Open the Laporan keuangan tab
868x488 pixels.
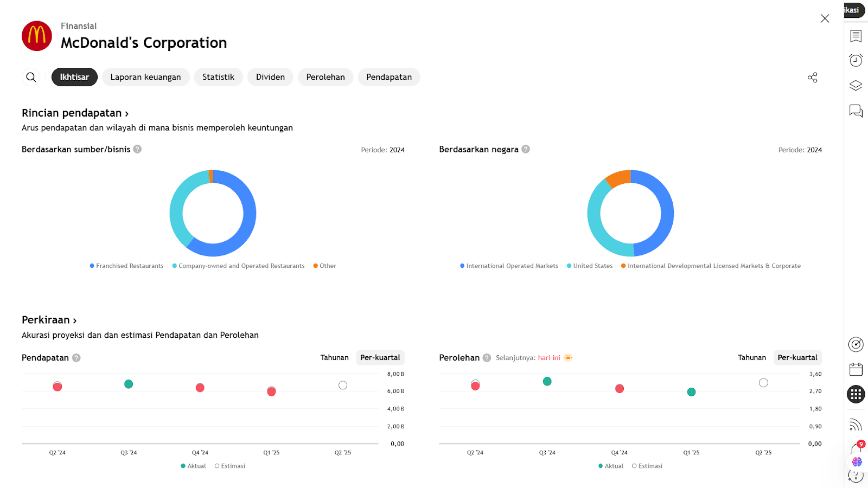coord(145,77)
